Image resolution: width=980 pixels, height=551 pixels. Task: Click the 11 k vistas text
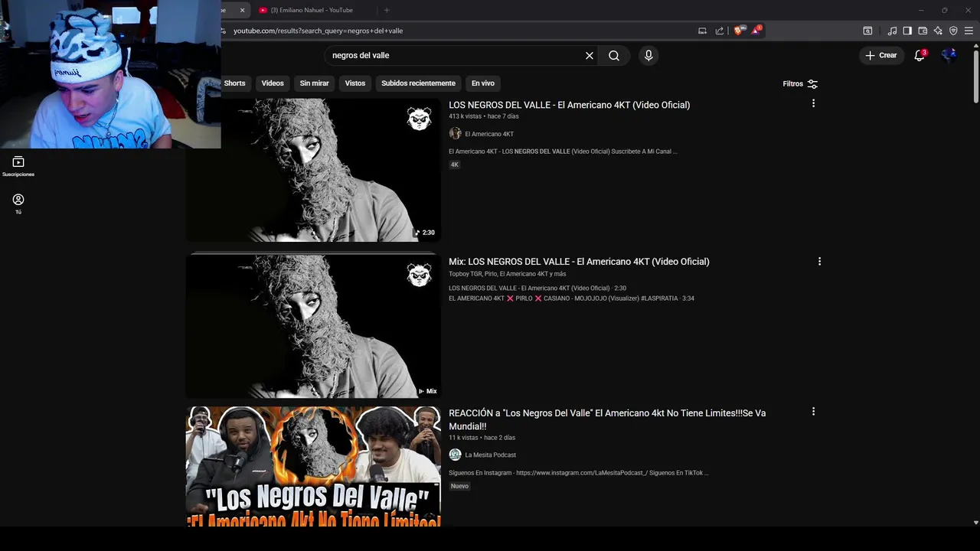[462, 438]
